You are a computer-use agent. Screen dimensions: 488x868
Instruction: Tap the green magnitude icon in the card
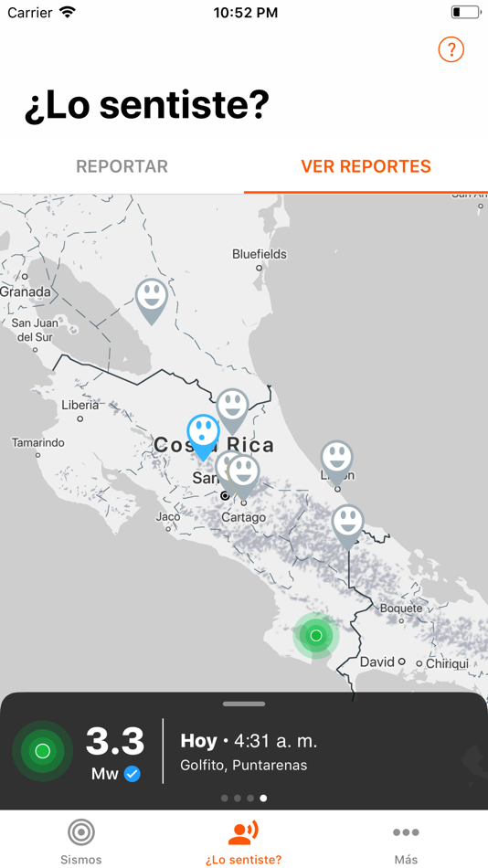[43, 751]
